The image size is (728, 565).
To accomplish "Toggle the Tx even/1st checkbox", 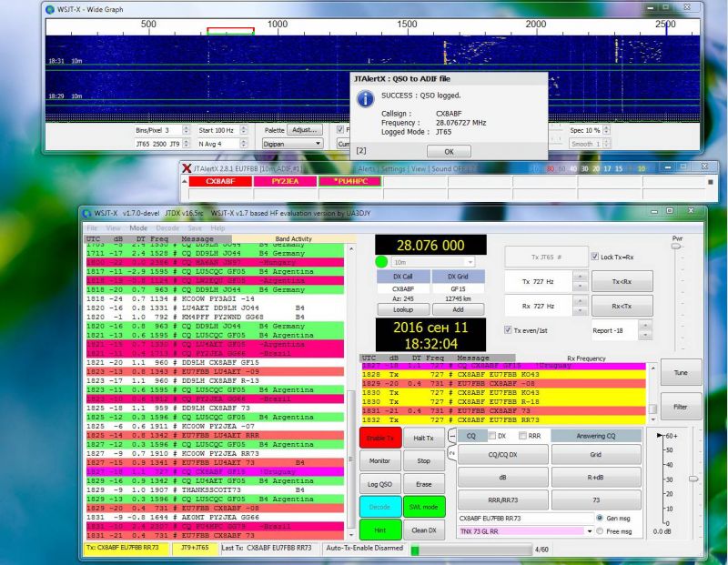I will (x=508, y=330).
